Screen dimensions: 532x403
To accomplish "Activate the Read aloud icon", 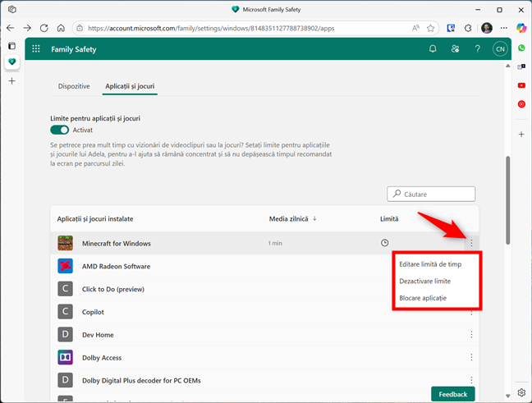I will click(415, 28).
